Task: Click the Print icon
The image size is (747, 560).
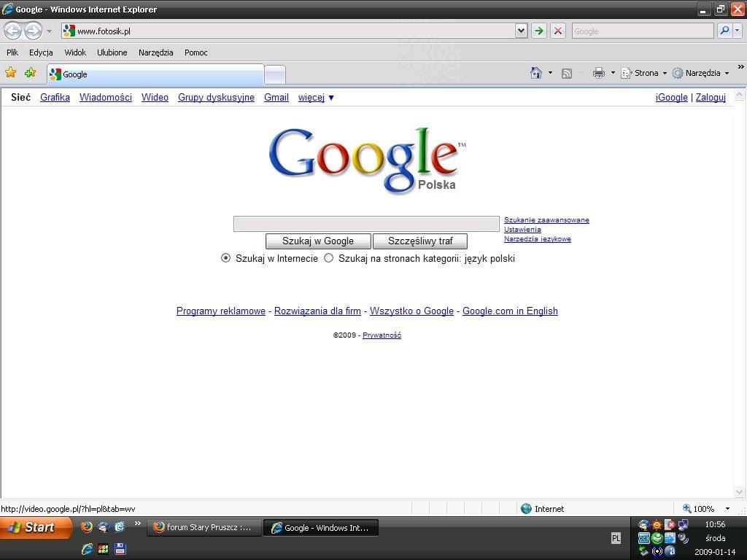Action: (598, 73)
